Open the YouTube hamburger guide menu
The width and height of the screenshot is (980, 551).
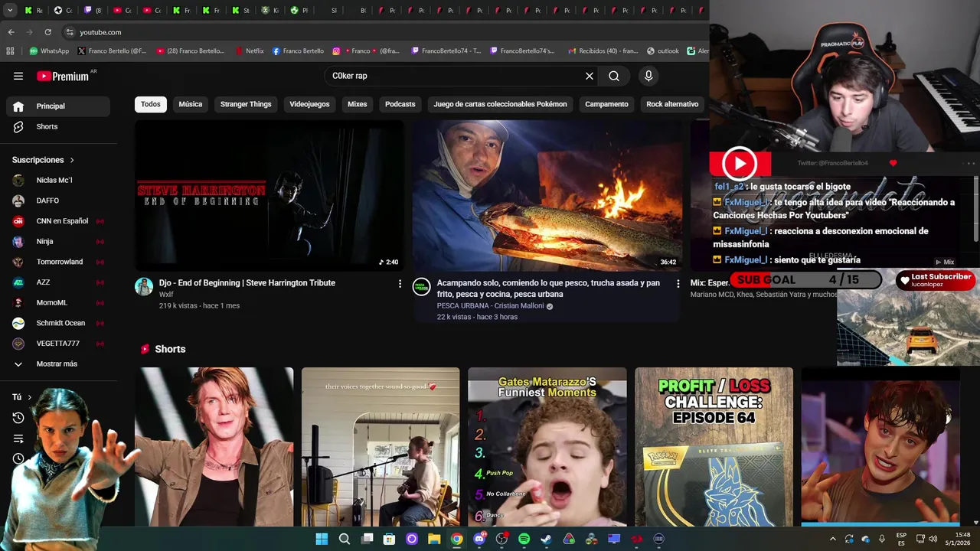(18, 76)
